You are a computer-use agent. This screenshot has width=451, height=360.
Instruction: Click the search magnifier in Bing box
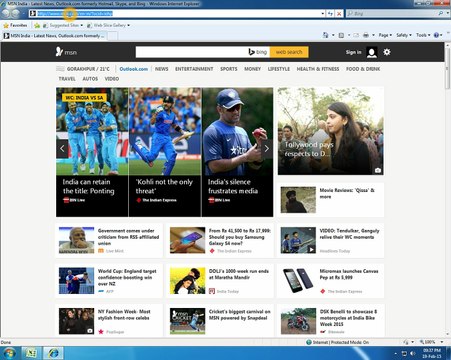[x=441, y=13]
